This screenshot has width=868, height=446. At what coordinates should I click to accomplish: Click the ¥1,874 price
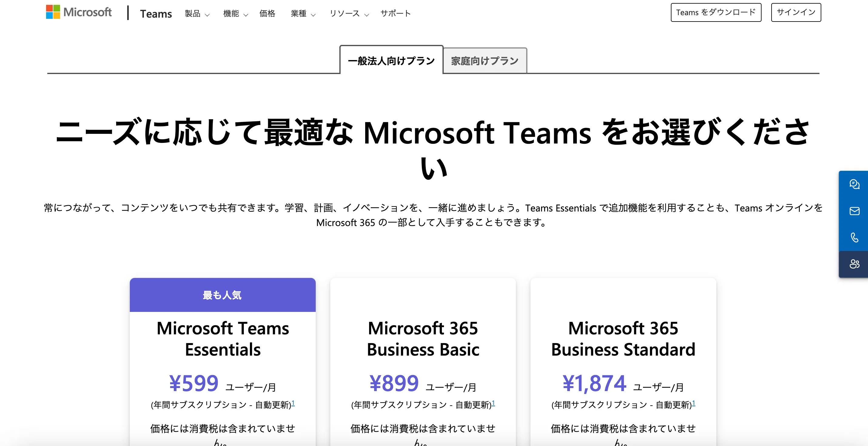[594, 383]
